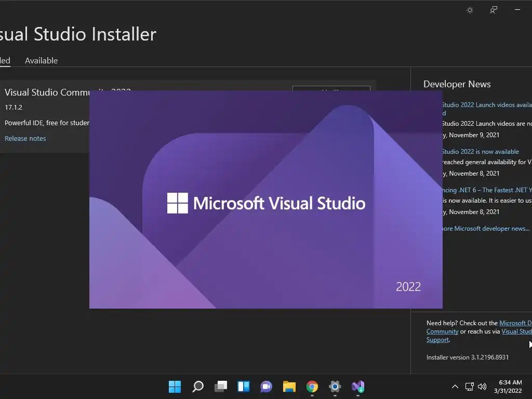Click the Developer News heading

pos(457,84)
